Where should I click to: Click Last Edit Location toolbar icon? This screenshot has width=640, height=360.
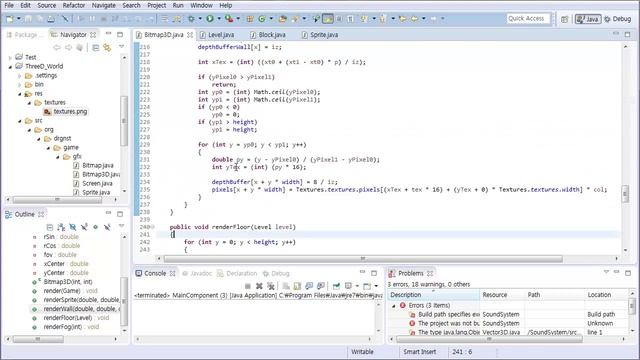pyautogui.click(x=402, y=19)
